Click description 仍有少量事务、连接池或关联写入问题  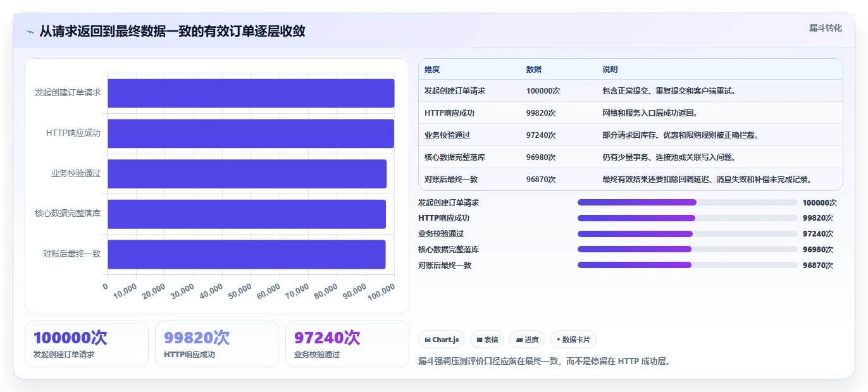(x=669, y=157)
